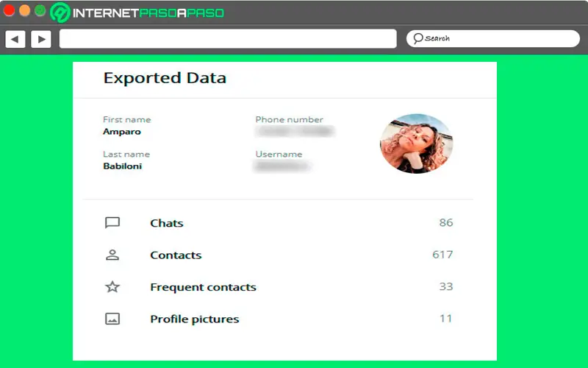
Task: Open the round profile photo thumbnail
Action: pos(416,144)
